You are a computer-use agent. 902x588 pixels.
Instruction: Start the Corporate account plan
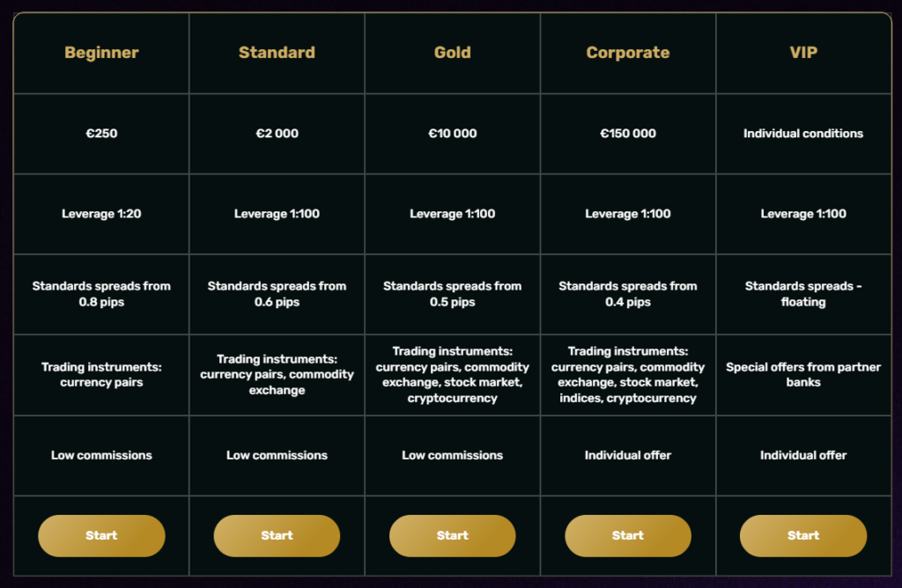click(x=627, y=536)
